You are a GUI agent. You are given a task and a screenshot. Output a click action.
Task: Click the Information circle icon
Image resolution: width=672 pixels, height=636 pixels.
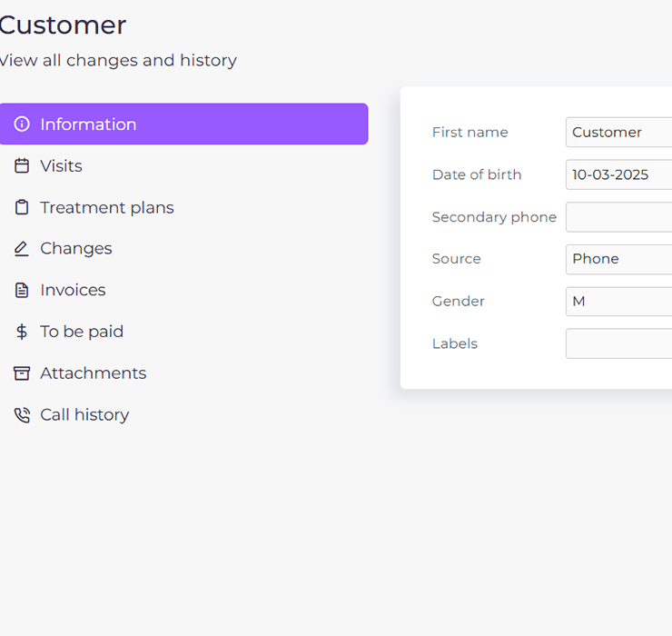(x=22, y=124)
